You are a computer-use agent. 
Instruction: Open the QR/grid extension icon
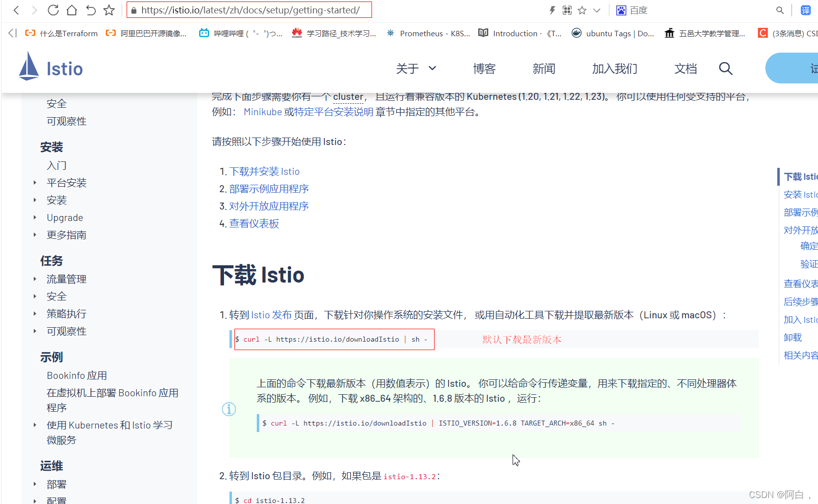[567, 10]
